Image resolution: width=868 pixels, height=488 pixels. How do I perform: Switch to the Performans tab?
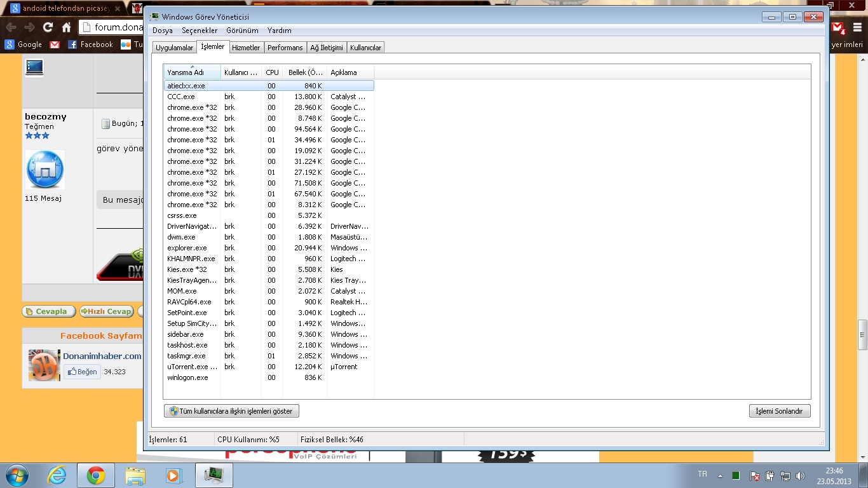tap(285, 48)
